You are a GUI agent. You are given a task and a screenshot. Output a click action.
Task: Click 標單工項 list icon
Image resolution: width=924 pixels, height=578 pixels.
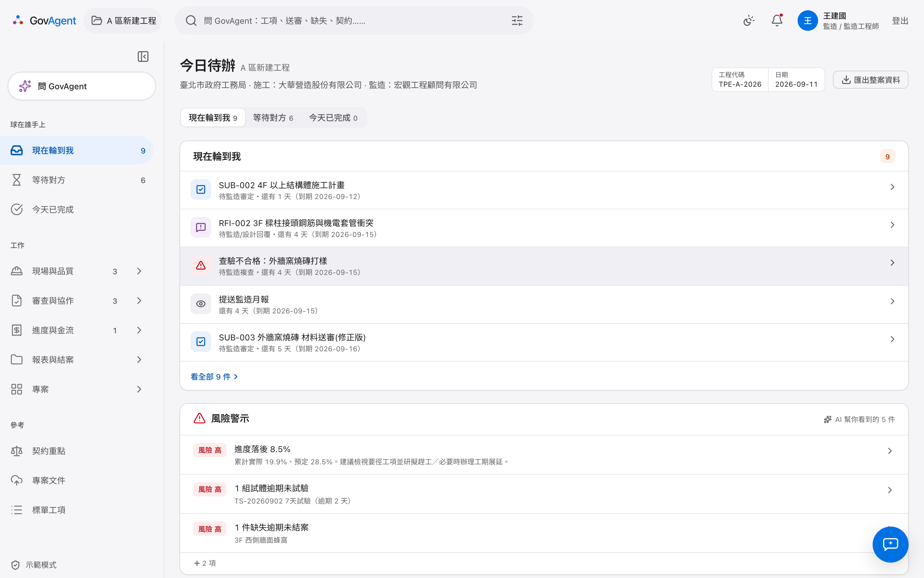pyautogui.click(x=17, y=510)
